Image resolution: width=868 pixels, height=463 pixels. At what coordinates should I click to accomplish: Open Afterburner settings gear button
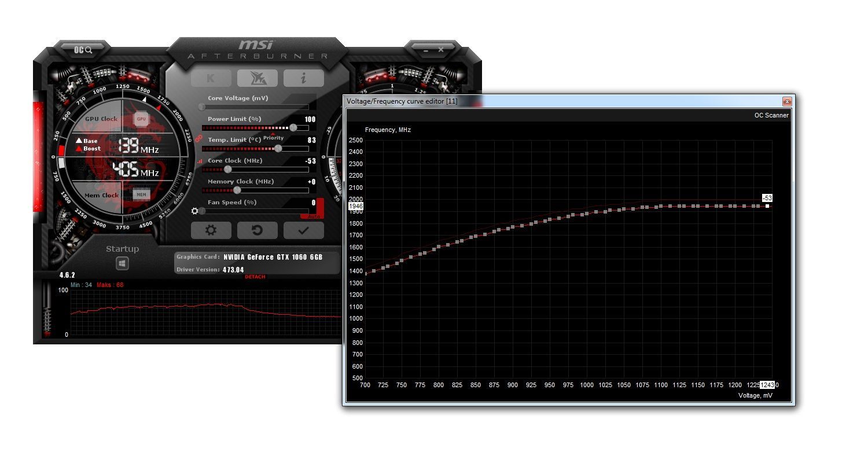point(211,230)
